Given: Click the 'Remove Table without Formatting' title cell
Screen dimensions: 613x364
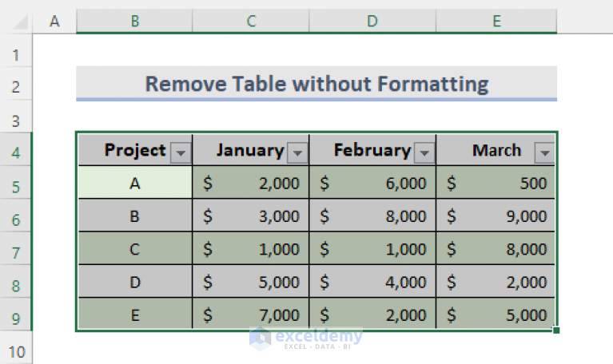Looking at the screenshot, I should (x=316, y=84).
